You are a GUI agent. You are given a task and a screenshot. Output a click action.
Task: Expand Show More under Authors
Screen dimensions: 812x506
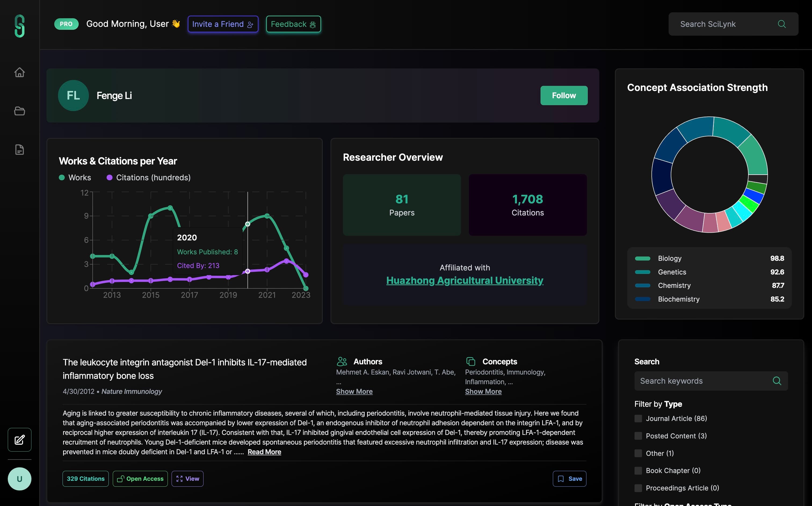click(x=354, y=391)
